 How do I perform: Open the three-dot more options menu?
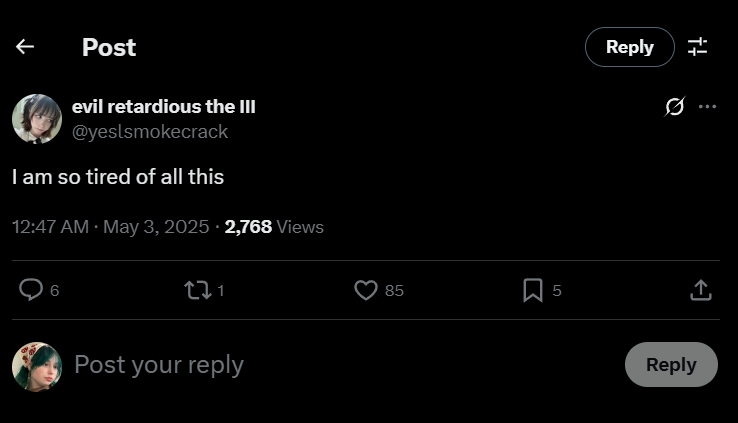[707, 107]
